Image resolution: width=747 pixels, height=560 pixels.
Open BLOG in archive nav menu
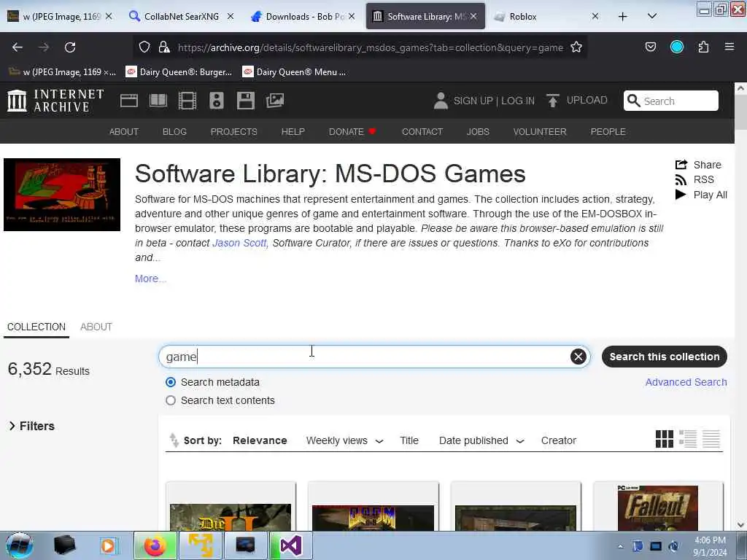(174, 131)
